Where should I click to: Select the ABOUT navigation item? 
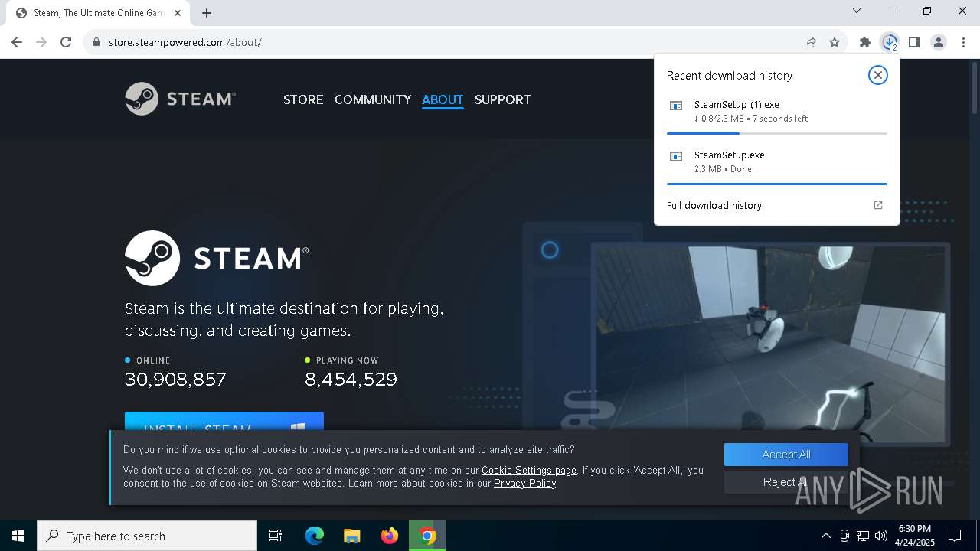tap(443, 99)
